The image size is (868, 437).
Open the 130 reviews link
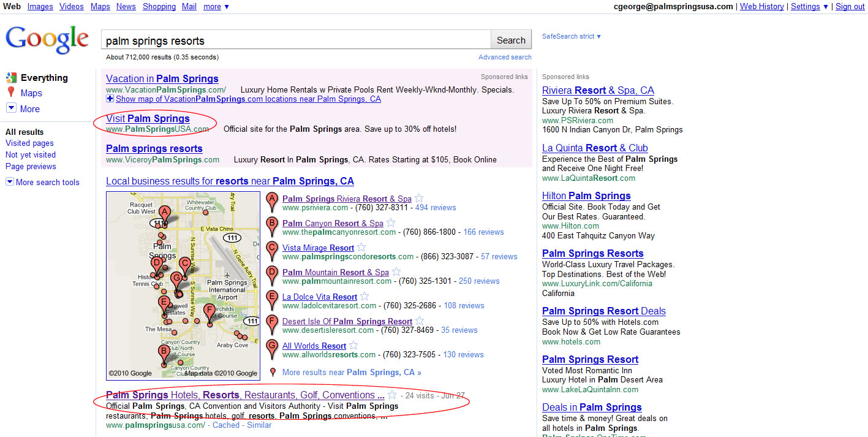(463, 355)
